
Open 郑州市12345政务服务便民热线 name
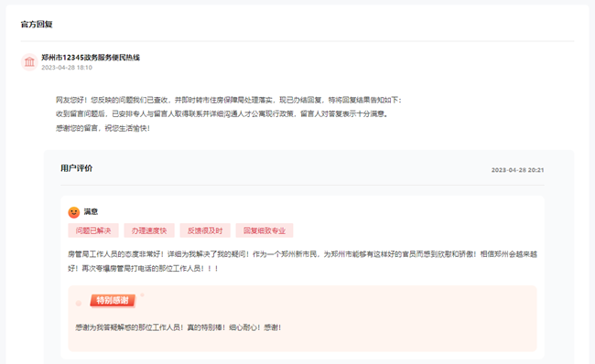pos(91,58)
